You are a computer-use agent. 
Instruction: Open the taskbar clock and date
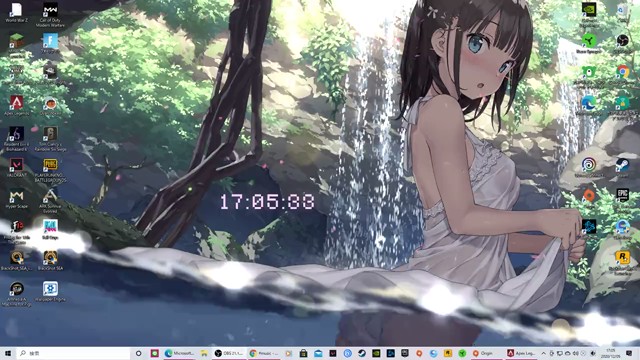(610, 353)
